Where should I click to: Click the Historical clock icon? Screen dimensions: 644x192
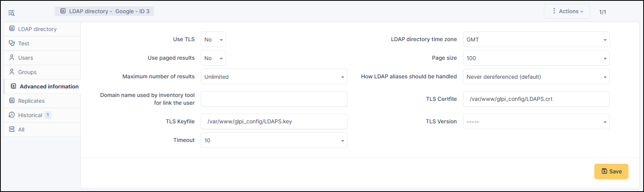tap(12, 115)
